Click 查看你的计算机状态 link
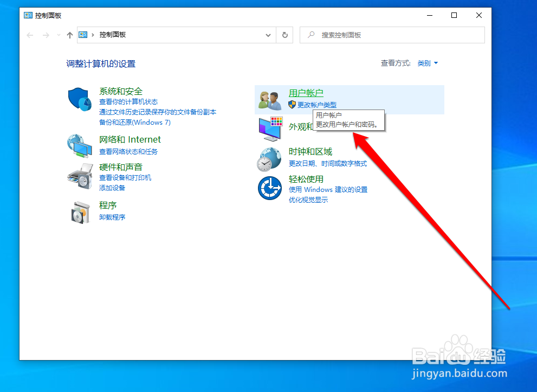 [x=128, y=102]
